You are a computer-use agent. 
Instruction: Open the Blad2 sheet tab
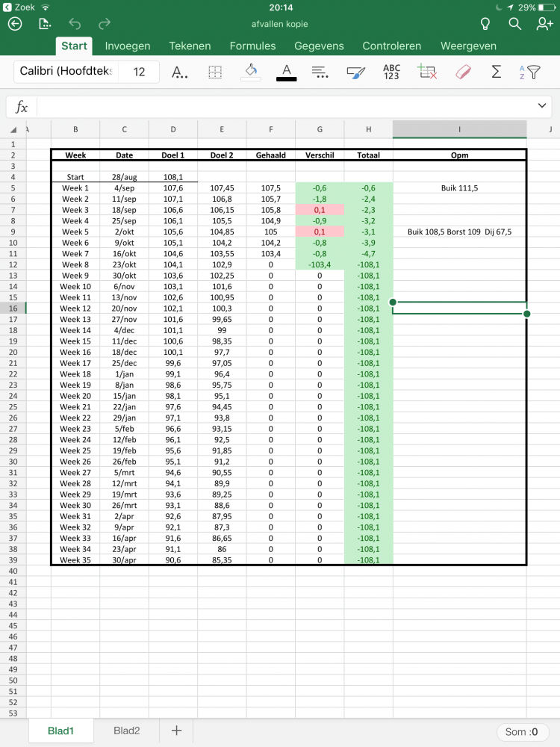126,731
